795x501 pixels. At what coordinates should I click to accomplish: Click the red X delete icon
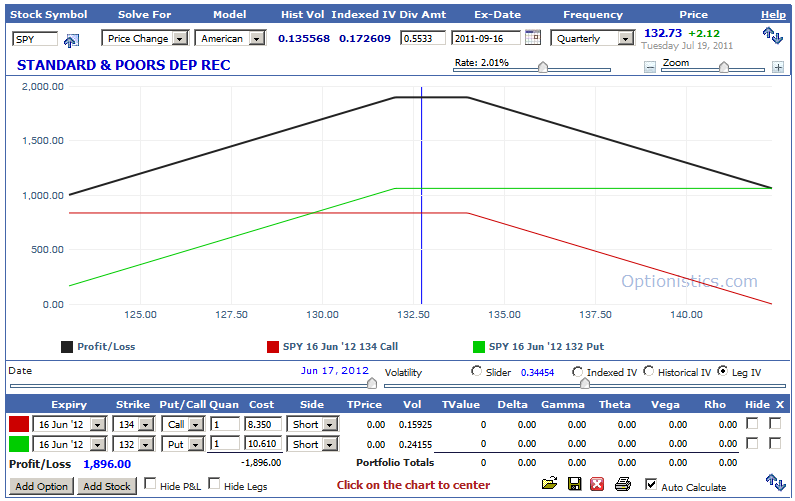(x=597, y=484)
